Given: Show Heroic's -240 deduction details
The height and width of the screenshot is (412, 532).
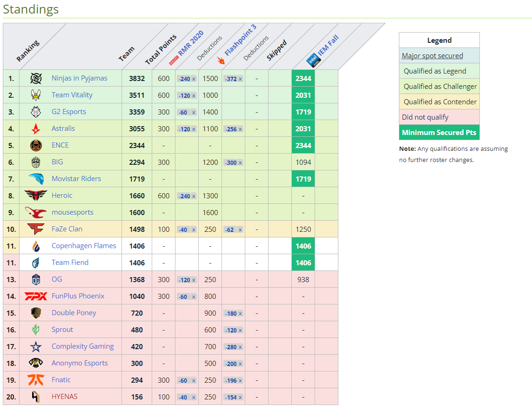Looking at the screenshot, I should (187, 196).
